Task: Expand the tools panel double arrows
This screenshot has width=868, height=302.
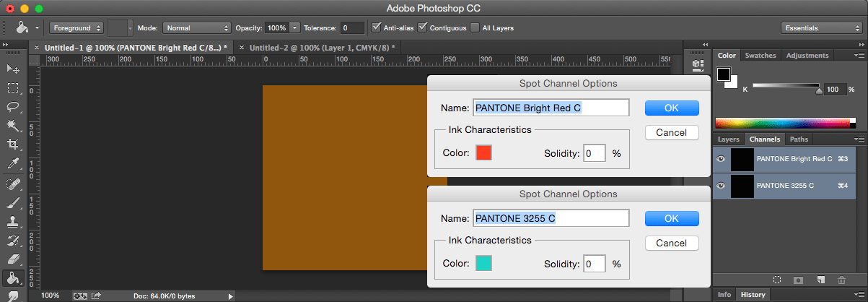Action: tap(6, 46)
